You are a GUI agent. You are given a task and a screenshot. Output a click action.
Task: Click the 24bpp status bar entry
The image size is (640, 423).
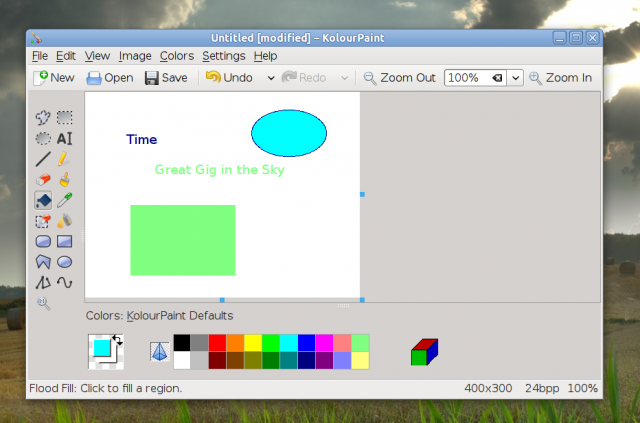(x=542, y=388)
